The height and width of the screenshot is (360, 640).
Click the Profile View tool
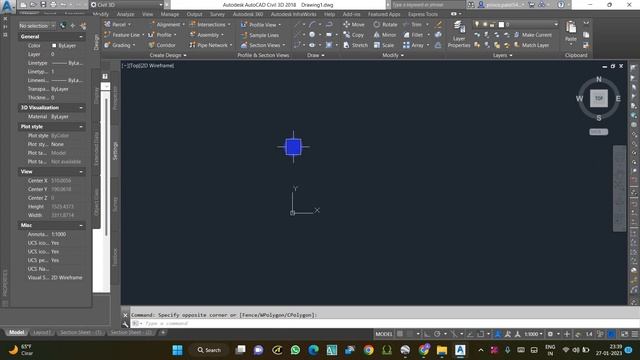tap(260, 25)
